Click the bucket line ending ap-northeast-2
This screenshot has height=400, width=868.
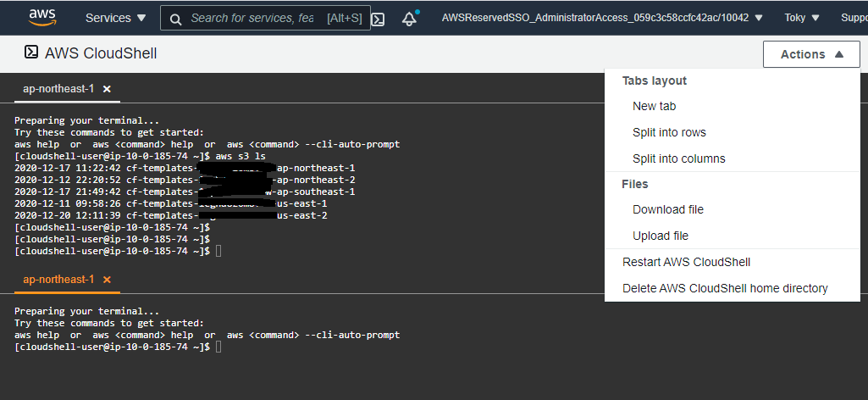[x=185, y=180]
